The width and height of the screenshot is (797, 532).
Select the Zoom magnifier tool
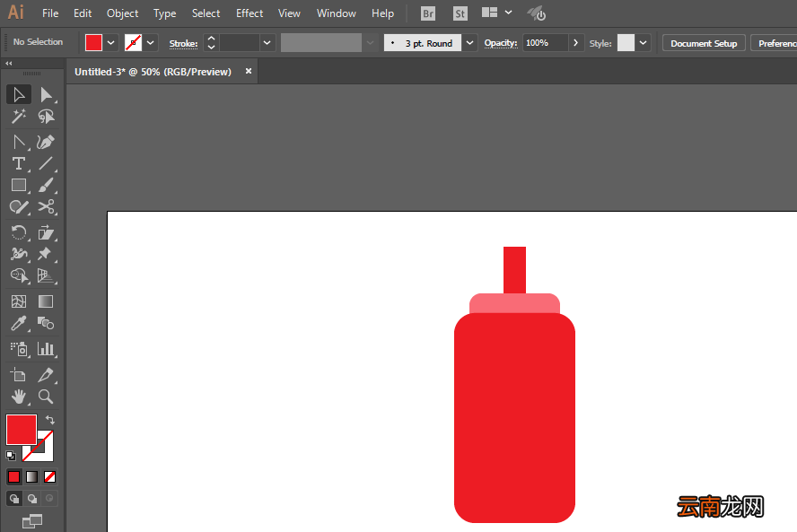[46, 397]
